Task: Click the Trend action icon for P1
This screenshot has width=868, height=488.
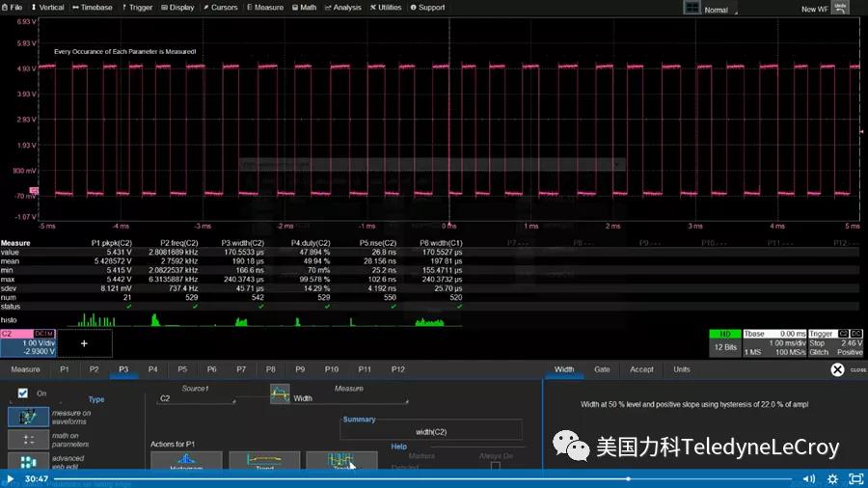Action: (264, 461)
